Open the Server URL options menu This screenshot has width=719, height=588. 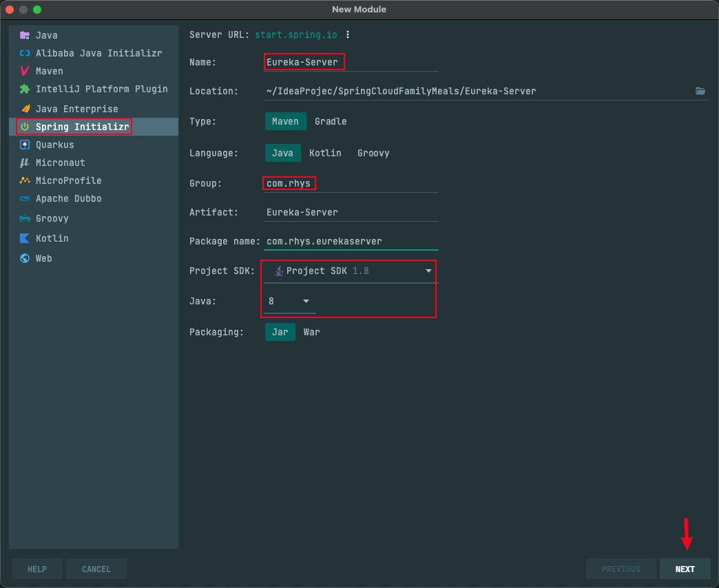348,35
